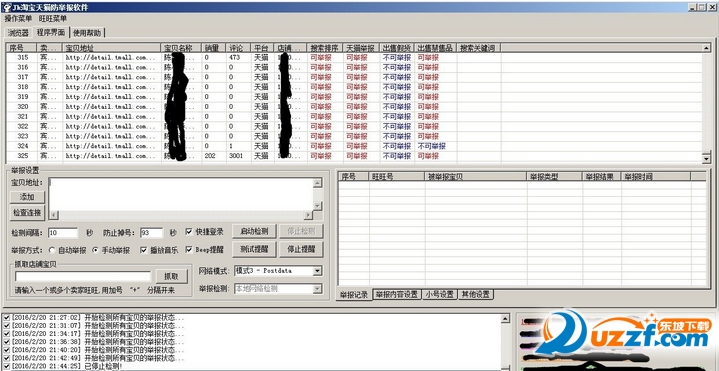Screen dimensions: 719x371
Task: Click the 出售禁售品 column header
Action: coord(436,48)
